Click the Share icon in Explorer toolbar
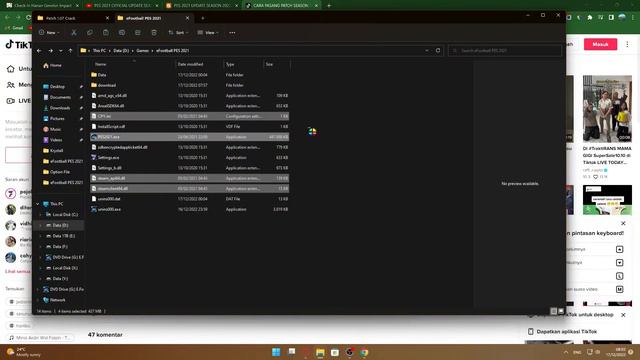Screen dimensions: 640x360 tap(138, 33)
